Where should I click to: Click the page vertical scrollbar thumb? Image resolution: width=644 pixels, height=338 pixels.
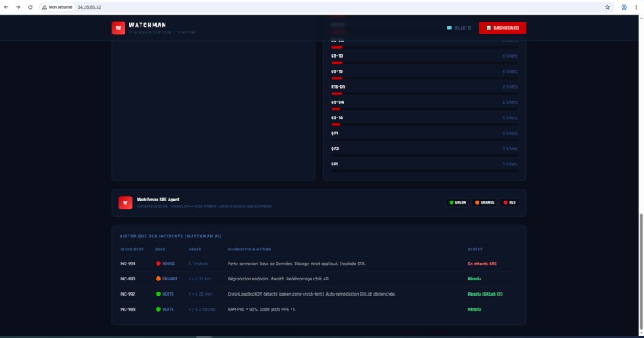click(641, 271)
